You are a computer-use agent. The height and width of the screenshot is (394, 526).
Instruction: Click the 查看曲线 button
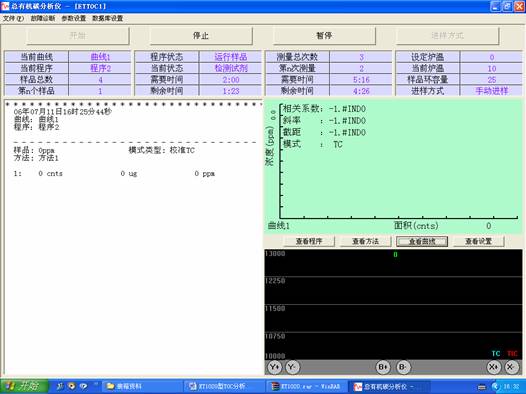coord(422,241)
